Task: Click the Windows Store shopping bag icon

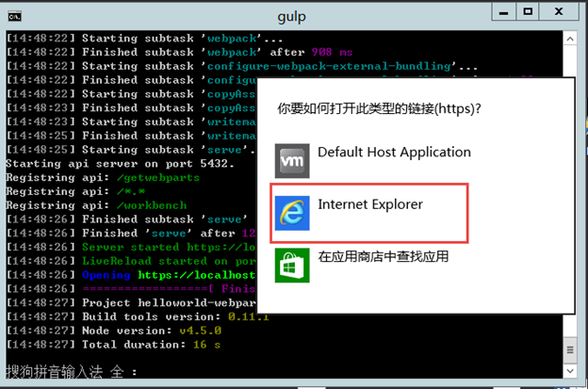Action: 292,265
